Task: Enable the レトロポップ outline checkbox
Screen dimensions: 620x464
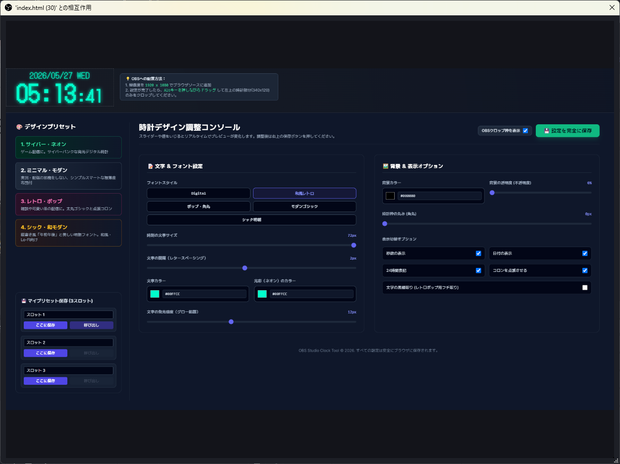Action: coord(585,288)
